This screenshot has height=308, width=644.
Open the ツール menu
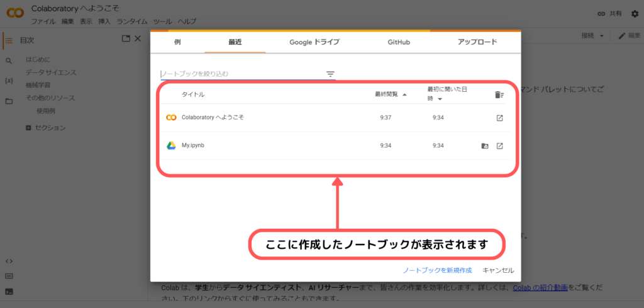click(162, 22)
